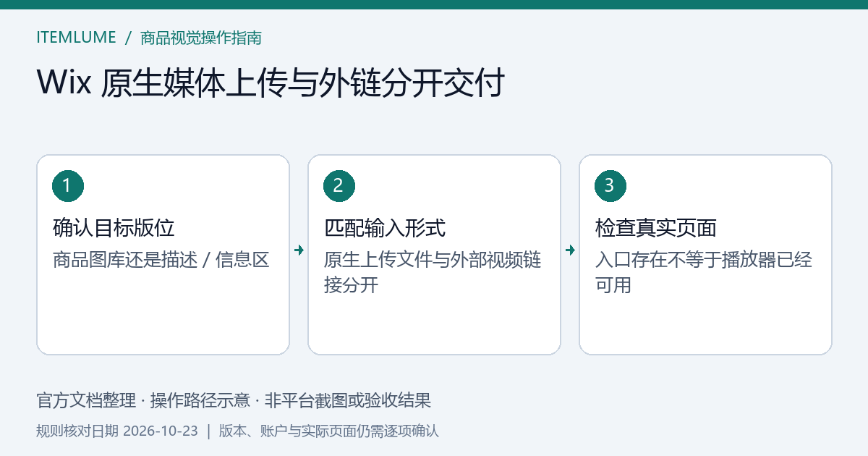This screenshot has height=456, width=868.
Task: Click the text 入口存在不等于播放器已经可用
Action: pos(704,272)
